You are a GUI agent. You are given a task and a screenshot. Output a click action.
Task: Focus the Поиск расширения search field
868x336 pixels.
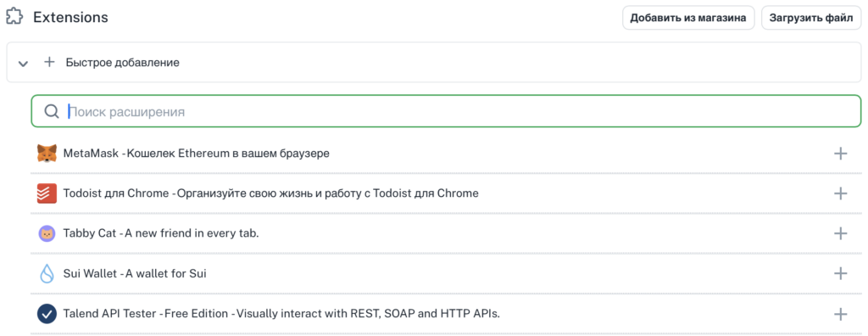446,111
